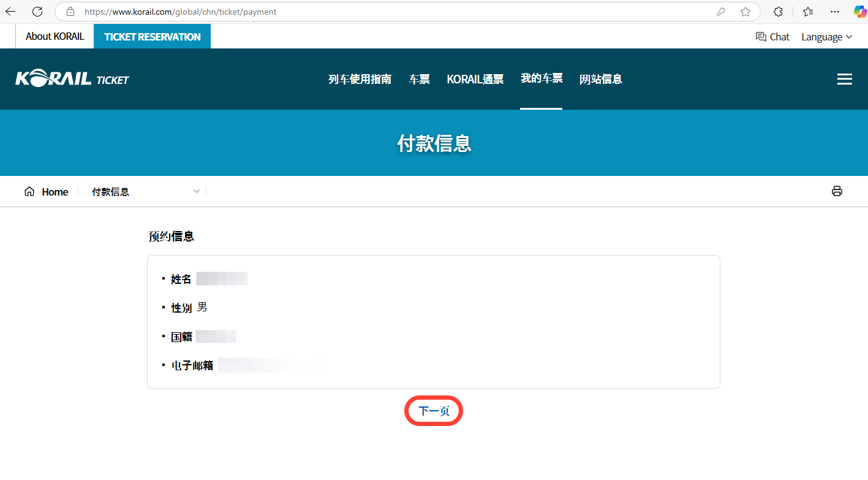Click the lock site info icon
Screen dimensions: 868x480
(x=70, y=12)
